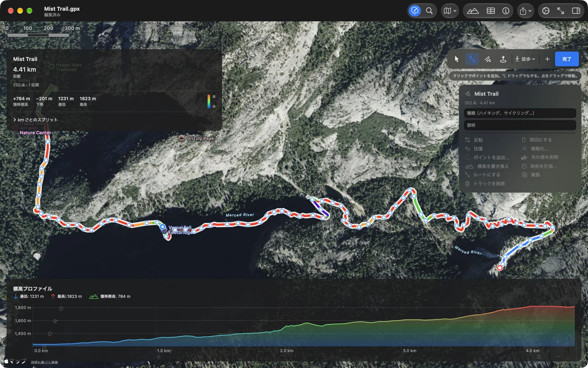Viewport: 588px width, 368px height.
Task: Click the Nature Center map label
Action: point(35,132)
